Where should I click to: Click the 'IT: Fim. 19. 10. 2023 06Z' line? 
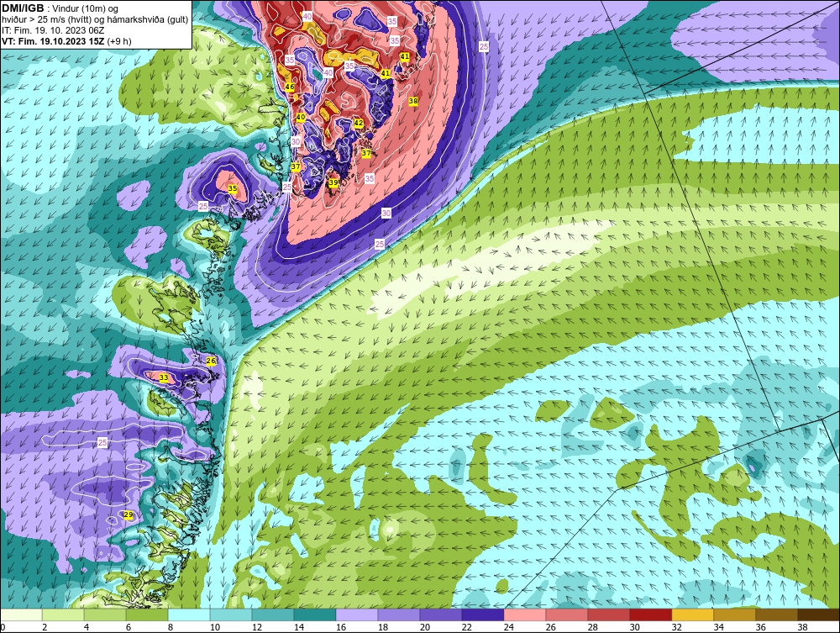pyautogui.click(x=53, y=30)
